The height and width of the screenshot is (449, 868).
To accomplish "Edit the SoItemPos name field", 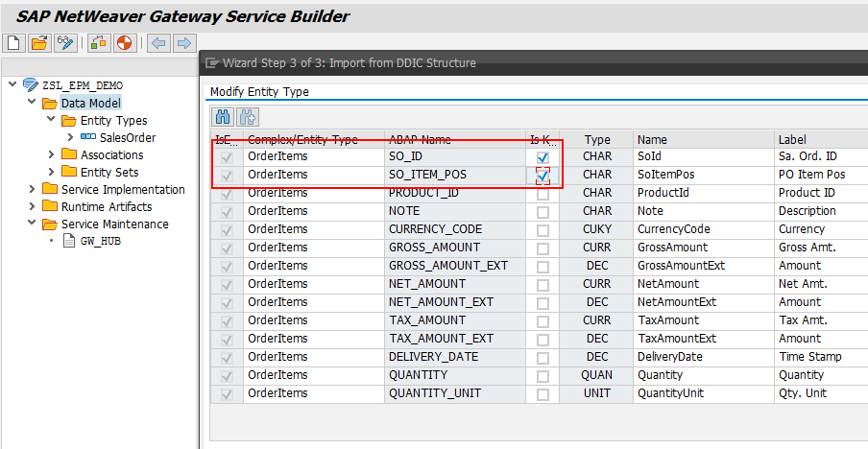I will [704, 175].
